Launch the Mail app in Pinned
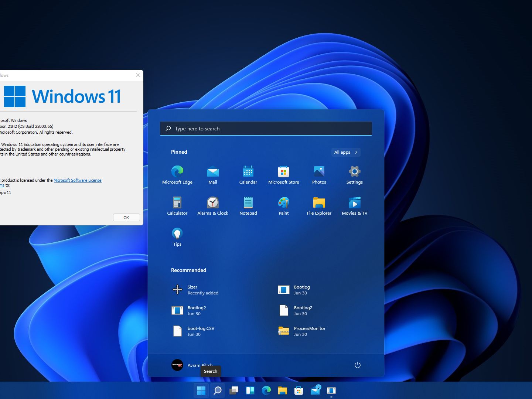This screenshot has width=532, height=399. [x=213, y=175]
